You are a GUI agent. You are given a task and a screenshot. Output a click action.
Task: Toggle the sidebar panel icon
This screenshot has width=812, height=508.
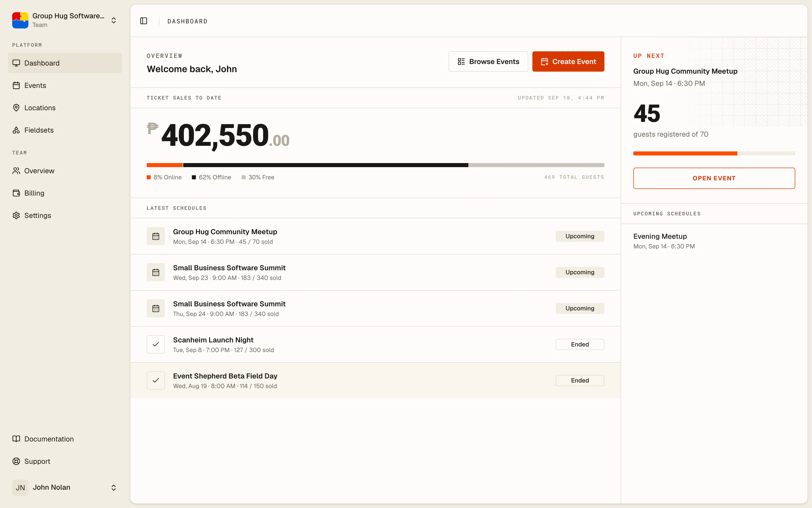(144, 21)
